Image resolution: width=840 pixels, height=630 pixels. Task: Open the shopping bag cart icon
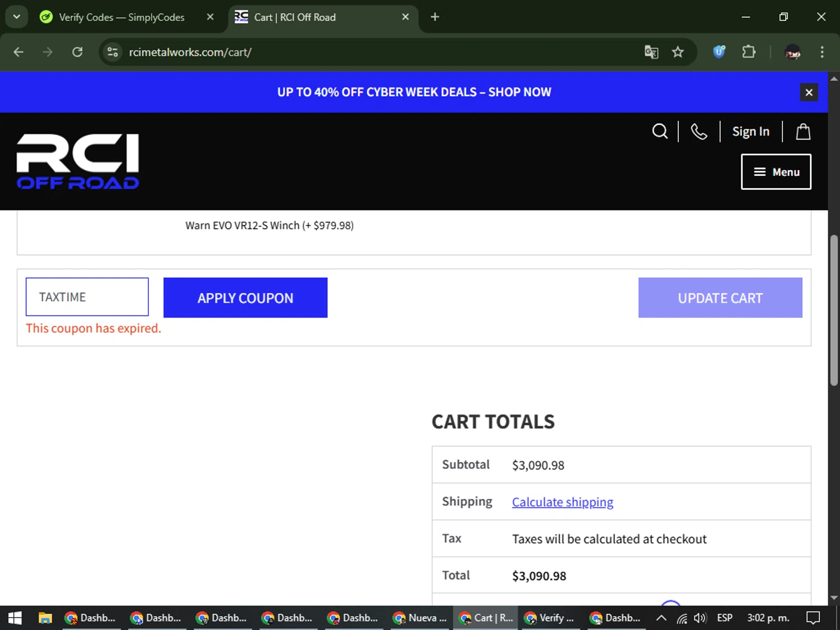pos(803,131)
